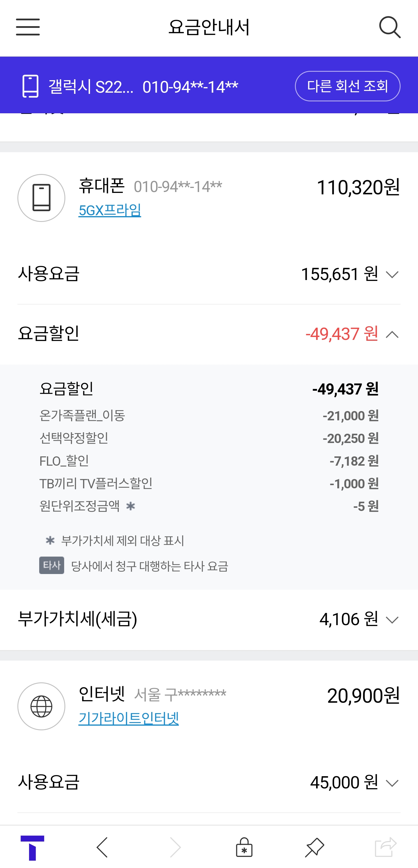Screen dimensions: 418x868
Task: Expand the 휴대폰 사용요금 155,651 원 row
Action: coord(392,274)
